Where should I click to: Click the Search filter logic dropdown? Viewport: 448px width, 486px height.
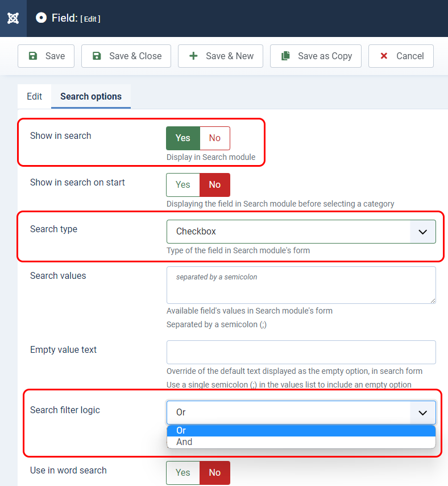pos(301,413)
